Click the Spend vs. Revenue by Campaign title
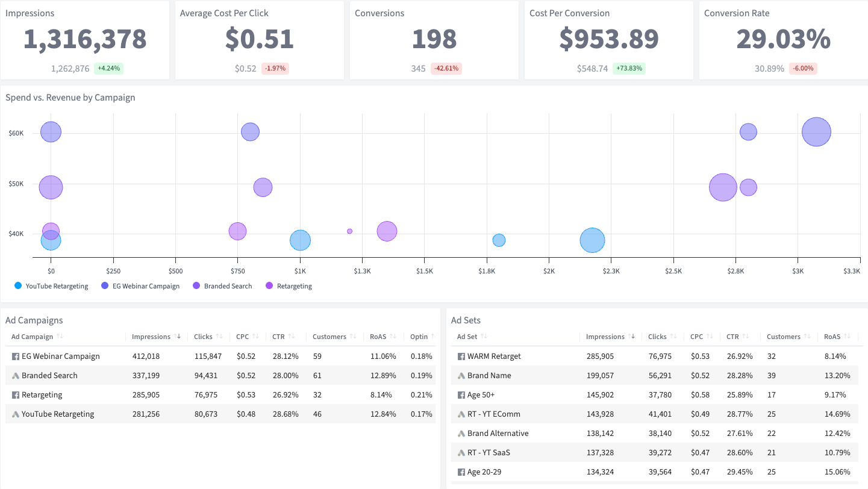Screen dimensions: 868x489 70,97
